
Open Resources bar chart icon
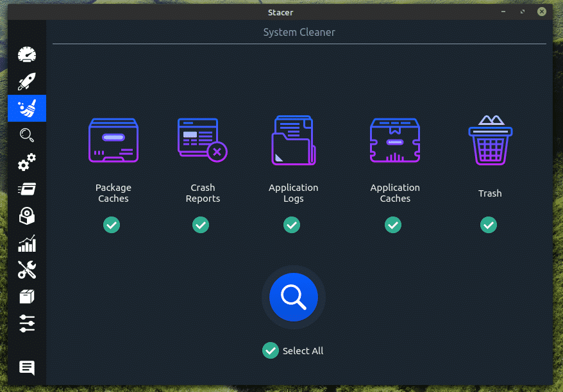point(27,243)
